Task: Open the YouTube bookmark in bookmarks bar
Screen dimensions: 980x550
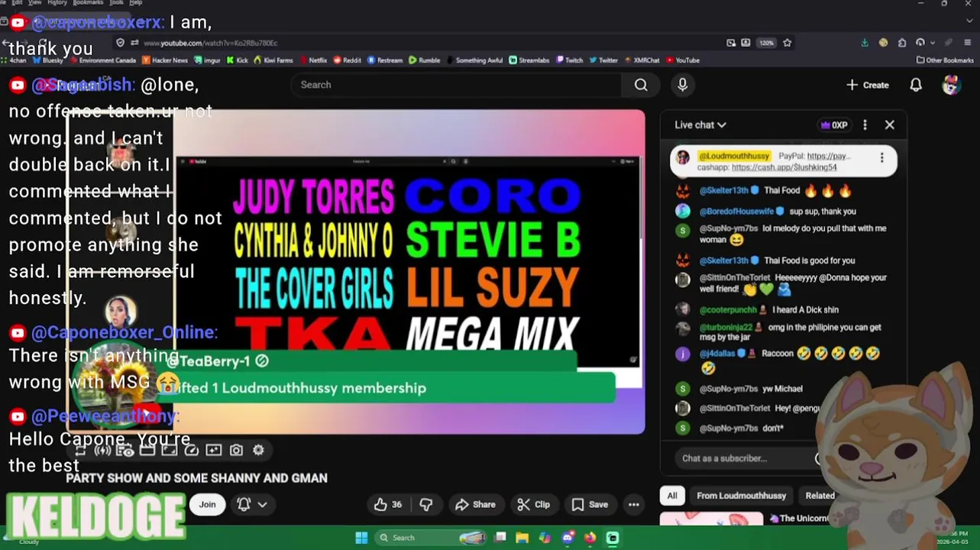Action: pos(683,60)
